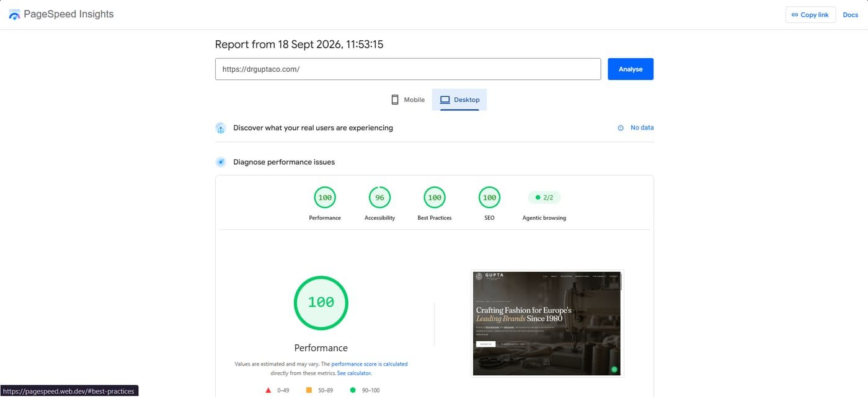Viewport: 868px width, 397px height.
Task: Click 'Discover what your real users are experiencing' text
Action: tap(313, 128)
